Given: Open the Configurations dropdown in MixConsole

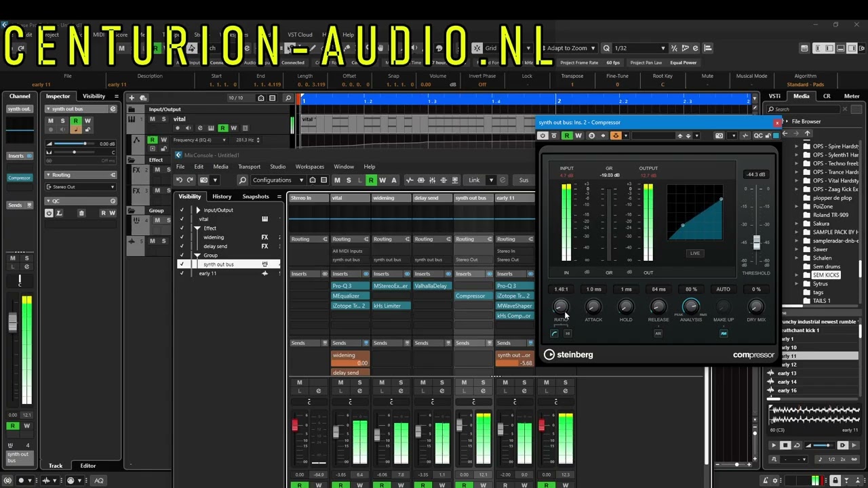Looking at the screenshot, I should point(278,180).
